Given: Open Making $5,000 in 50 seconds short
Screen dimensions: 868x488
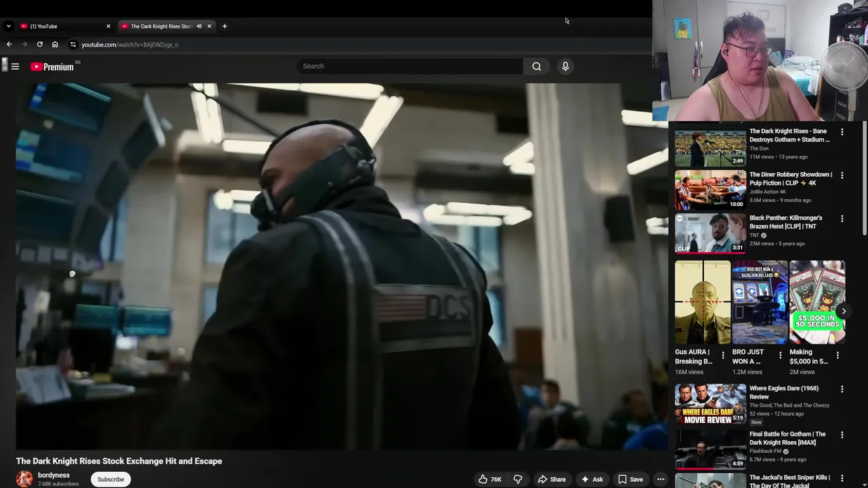Looking at the screenshot, I should click(817, 302).
